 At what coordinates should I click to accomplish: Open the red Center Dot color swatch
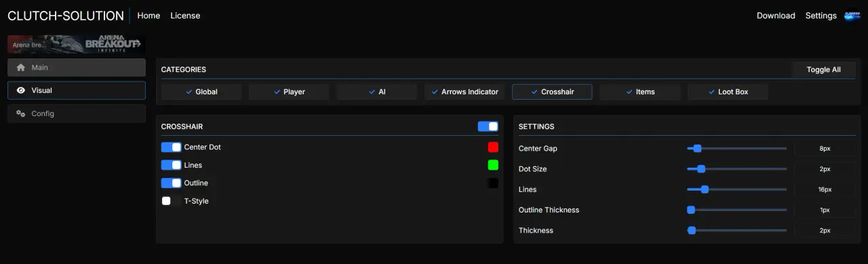coord(493,147)
